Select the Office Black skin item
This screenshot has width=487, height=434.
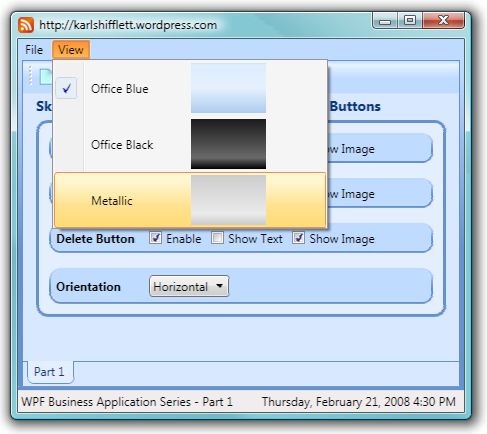click(190, 144)
